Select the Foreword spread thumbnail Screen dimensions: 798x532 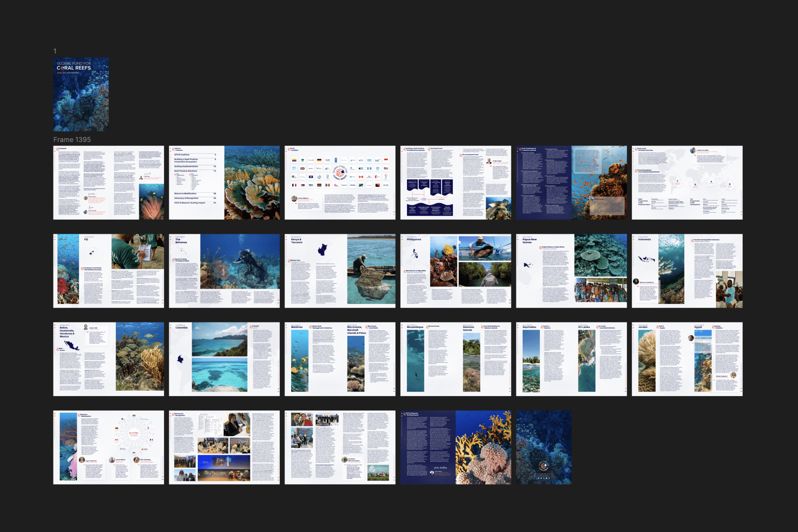tap(108, 183)
